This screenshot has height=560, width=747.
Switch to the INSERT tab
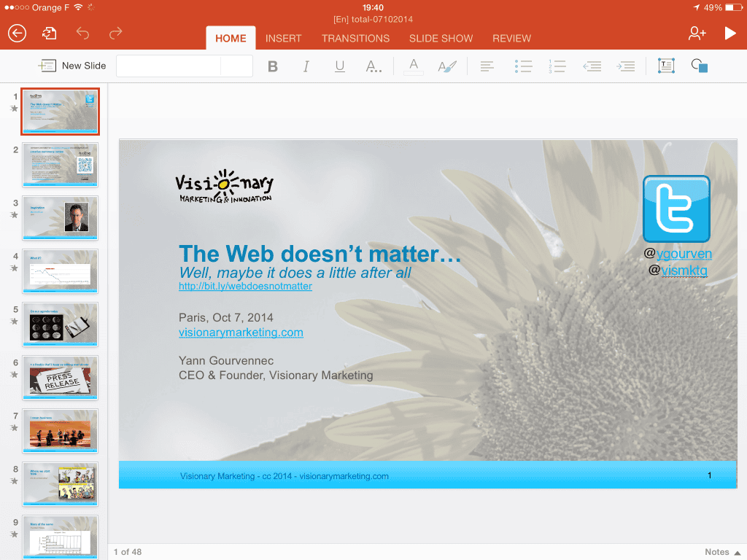click(x=284, y=38)
